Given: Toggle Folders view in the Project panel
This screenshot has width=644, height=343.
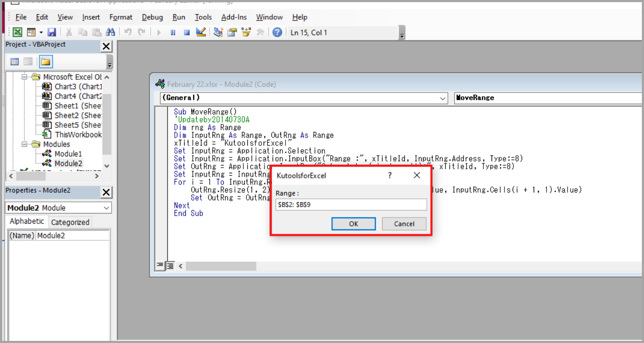Looking at the screenshot, I should pos(46,61).
